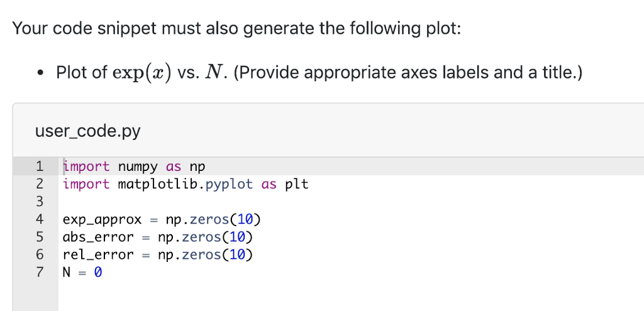Click the 'matplotlib.pyplot' text in code
Viewport: 644px width, 311px height.
pyautogui.click(x=185, y=184)
